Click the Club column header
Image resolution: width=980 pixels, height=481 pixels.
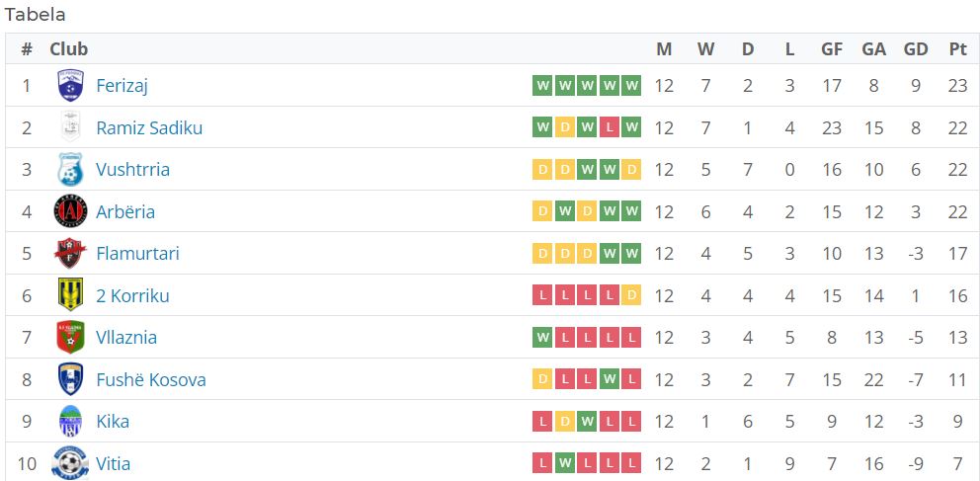click(x=69, y=49)
